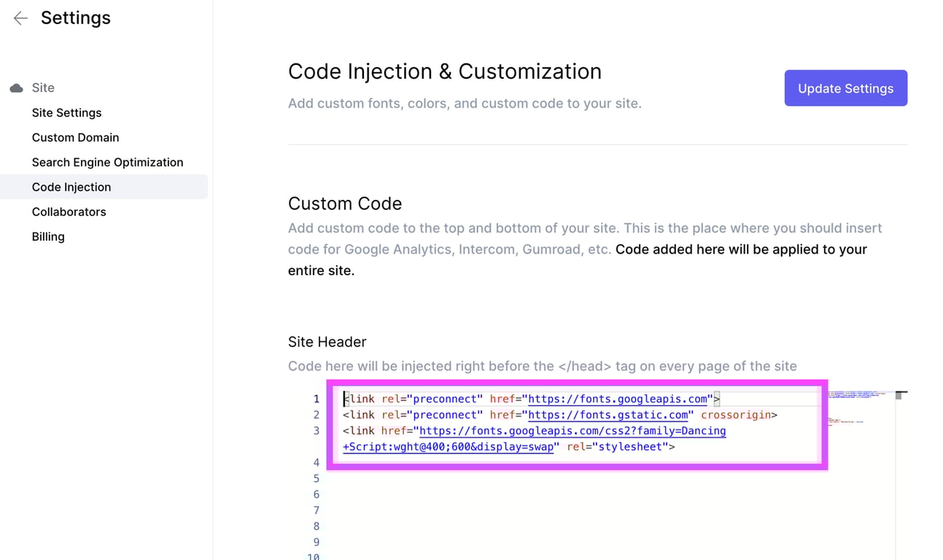Go to the Custom Domain page
This screenshot has height=560, width=943.
pos(75,138)
